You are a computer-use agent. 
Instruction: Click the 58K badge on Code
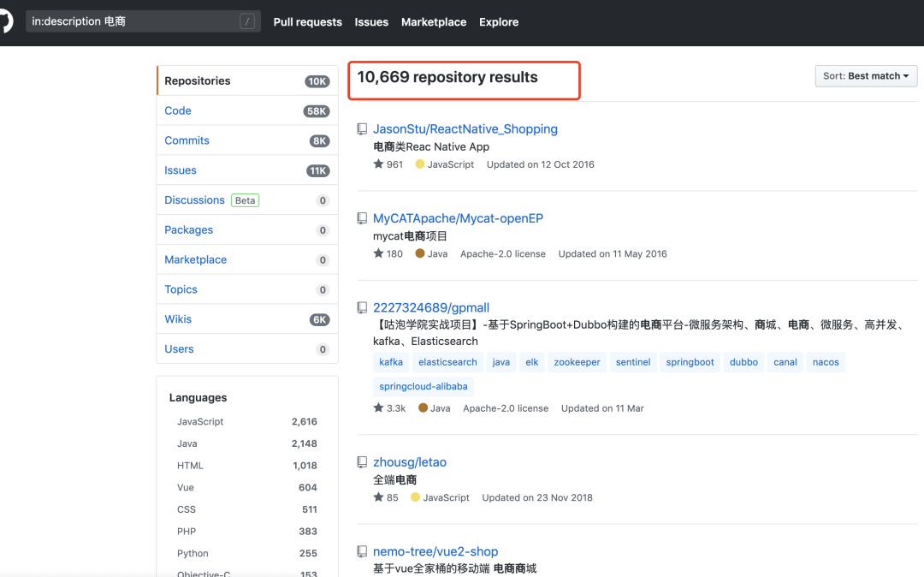(x=317, y=111)
